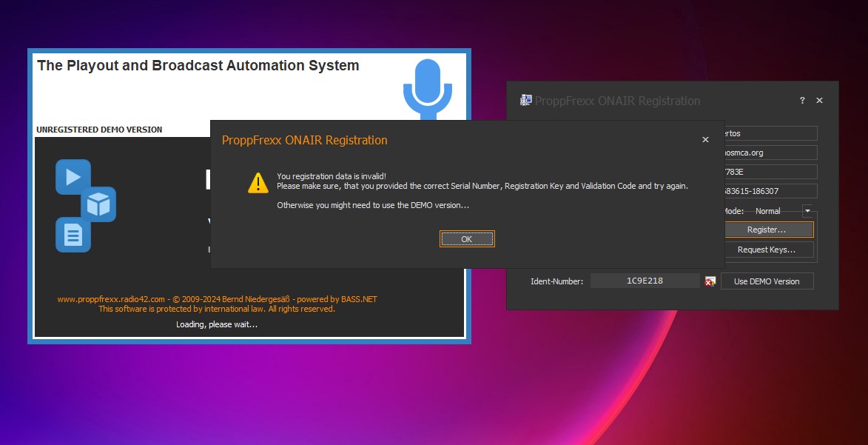Click the field ending in 783E
The image size is (868, 445).
pos(770,172)
